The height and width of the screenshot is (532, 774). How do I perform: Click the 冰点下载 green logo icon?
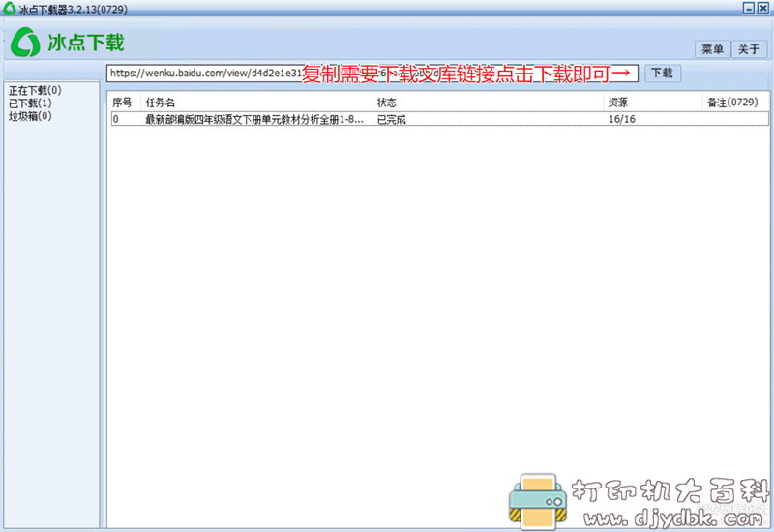(25, 42)
